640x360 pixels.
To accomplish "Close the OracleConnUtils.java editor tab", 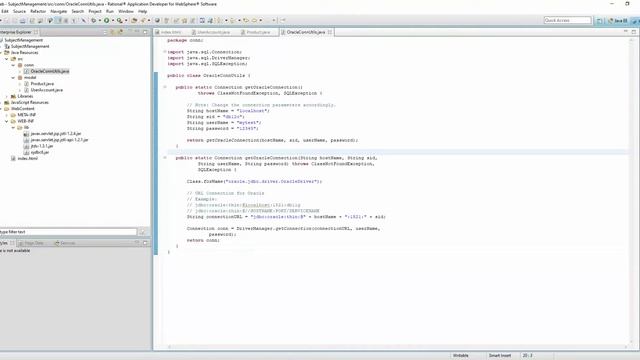I will [x=329, y=32].
